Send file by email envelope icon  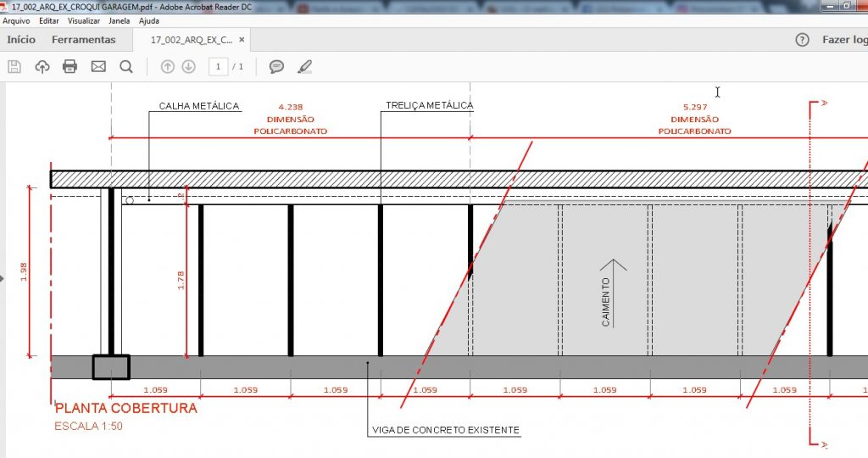tap(98, 67)
